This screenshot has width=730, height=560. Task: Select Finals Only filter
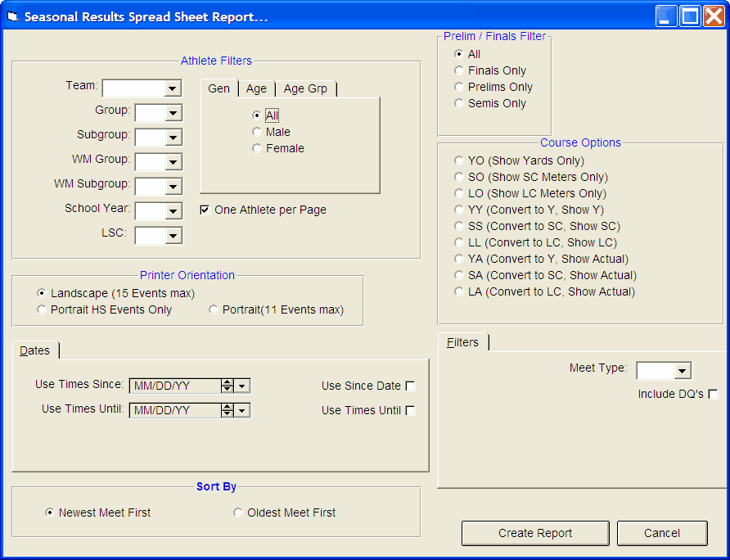(459, 70)
